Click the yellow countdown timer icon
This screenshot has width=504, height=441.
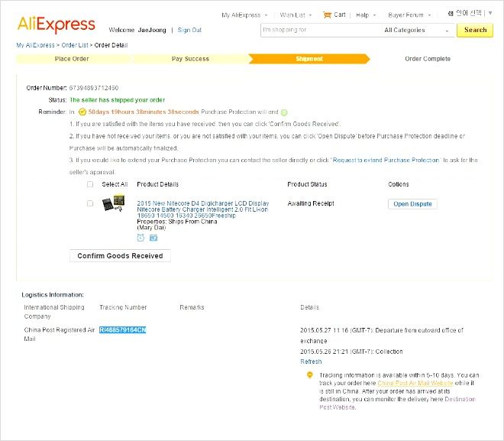(82, 112)
